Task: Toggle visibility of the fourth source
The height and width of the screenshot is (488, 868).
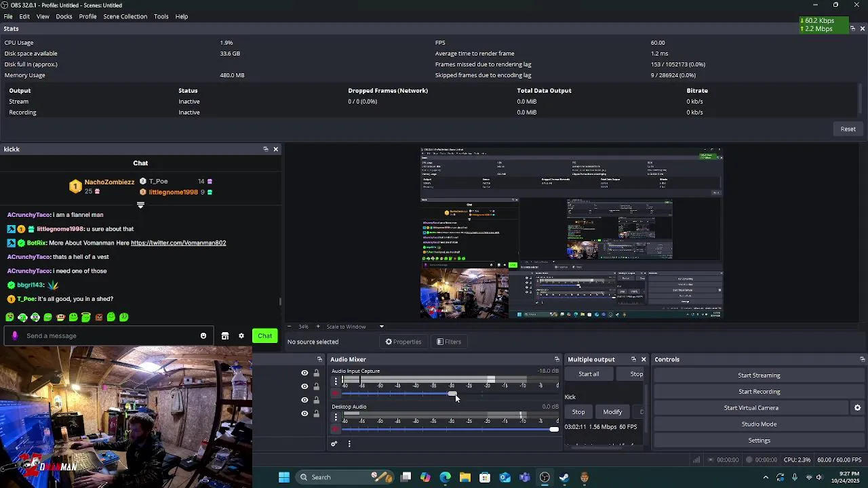Action: 304,413
